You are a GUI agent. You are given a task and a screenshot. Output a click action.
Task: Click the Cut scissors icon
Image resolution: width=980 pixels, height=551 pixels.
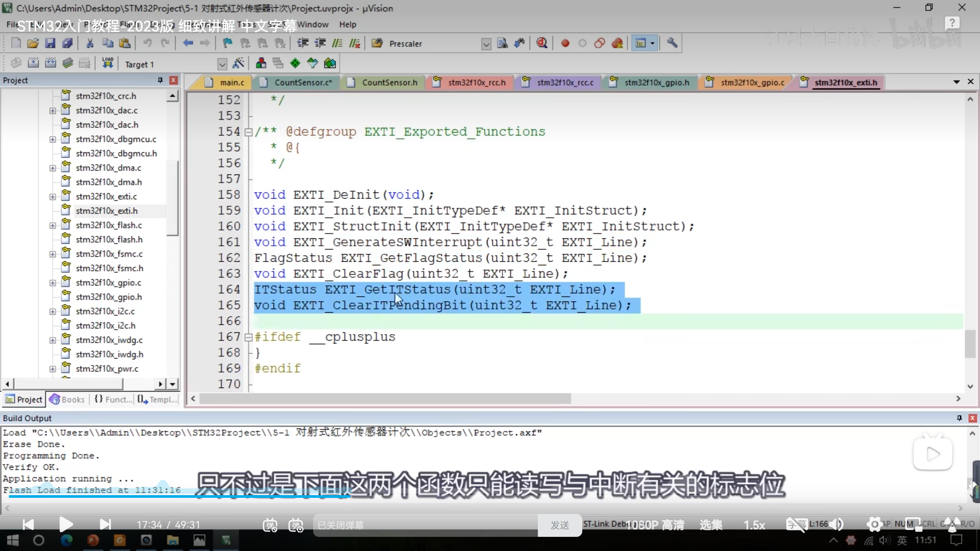(x=90, y=43)
